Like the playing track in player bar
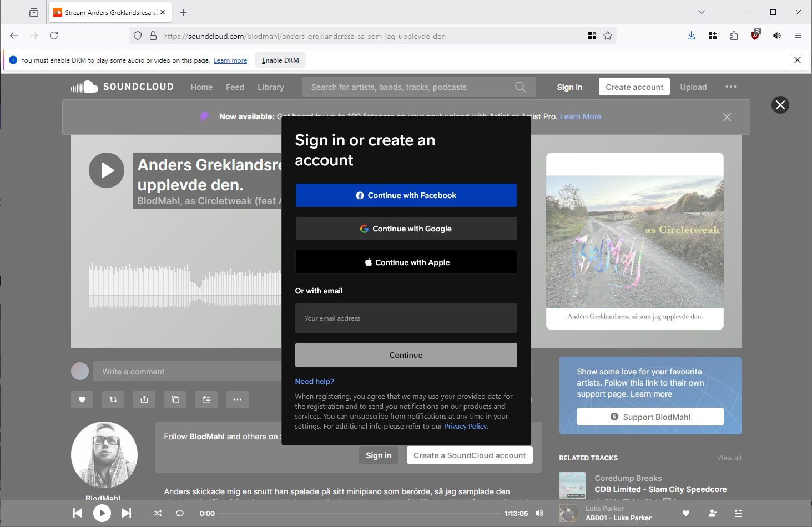This screenshot has height=527, width=812. [686, 513]
